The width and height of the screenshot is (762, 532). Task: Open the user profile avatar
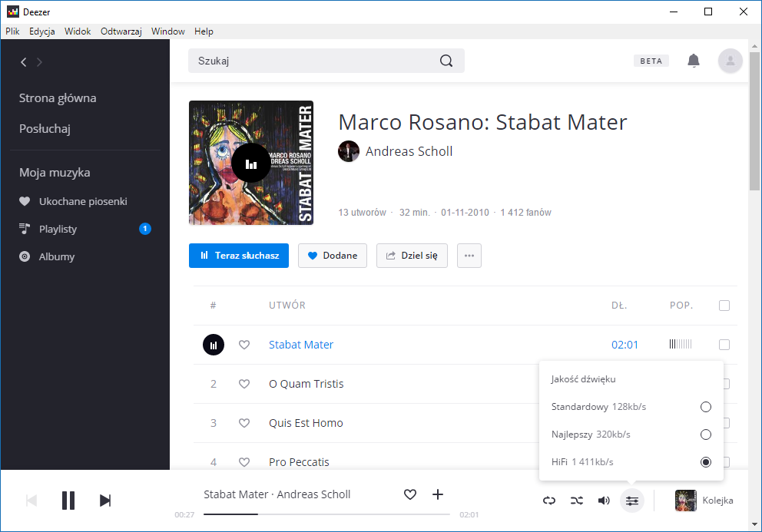pos(730,61)
